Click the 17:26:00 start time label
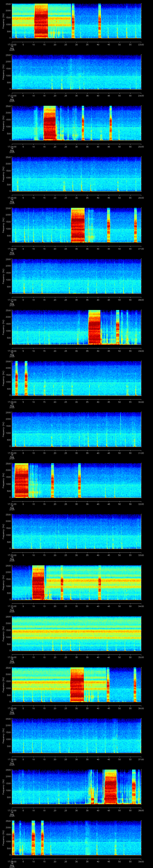Screen dimensions: 153x868 coord(12,249)
